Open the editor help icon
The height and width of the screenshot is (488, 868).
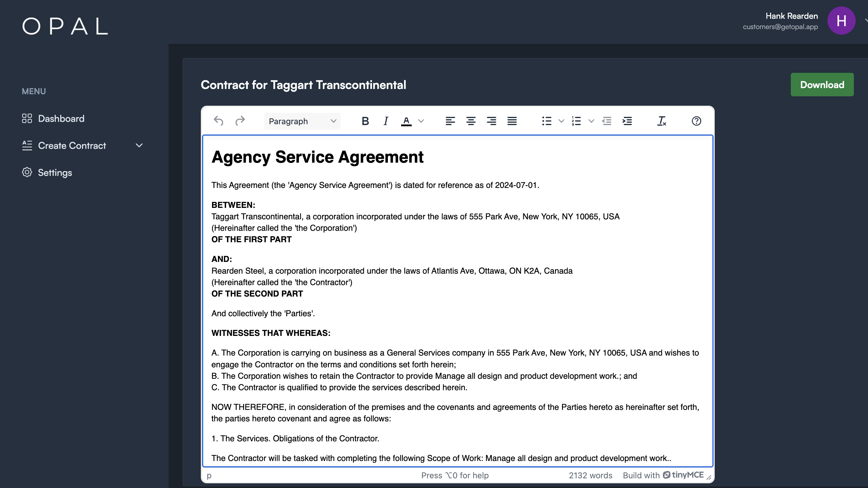point(696,121)
